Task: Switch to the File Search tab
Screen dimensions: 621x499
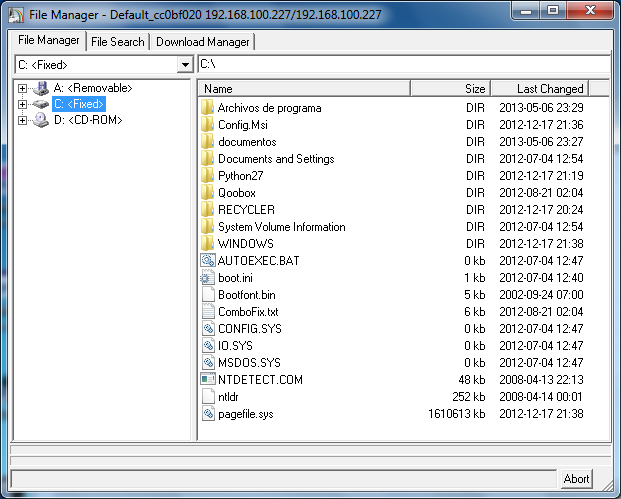Action: click(x=117, y=42)
